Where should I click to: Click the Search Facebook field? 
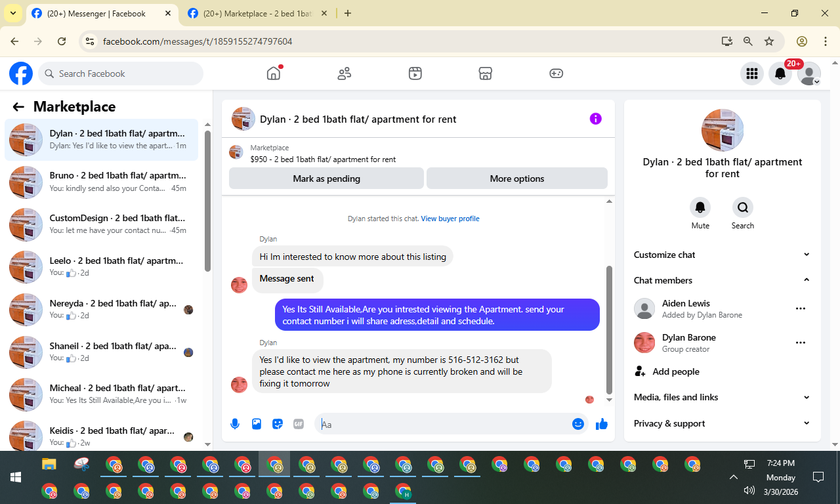(x=121, y=73)
